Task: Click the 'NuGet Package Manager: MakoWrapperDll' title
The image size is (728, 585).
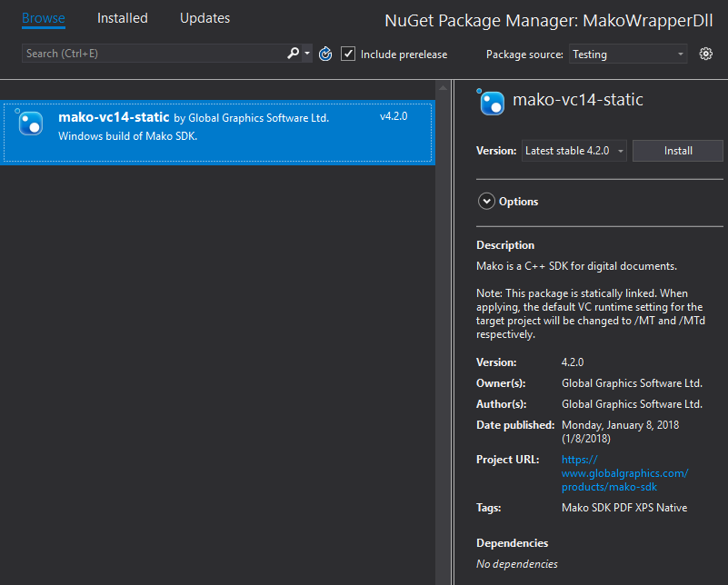Action: click(549, 20)
